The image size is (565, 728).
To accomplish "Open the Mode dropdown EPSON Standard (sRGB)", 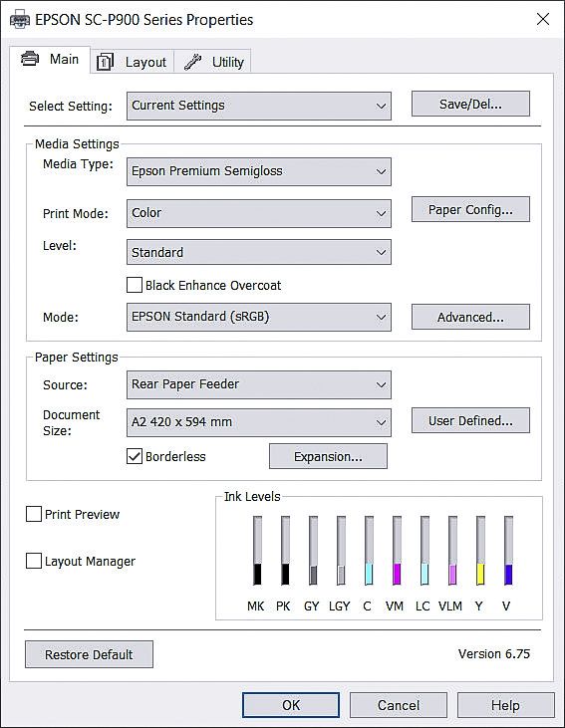I will coord(259,317).
